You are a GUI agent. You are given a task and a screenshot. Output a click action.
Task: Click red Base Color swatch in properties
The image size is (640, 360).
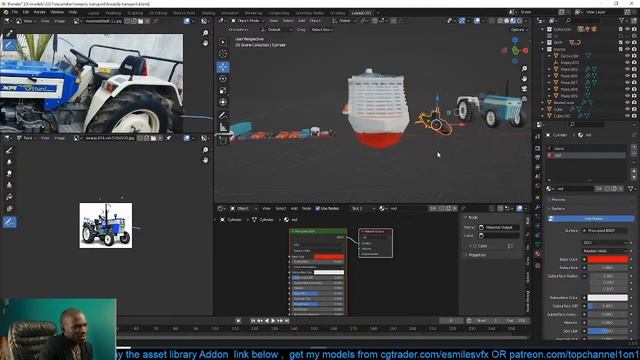point(607,259)
